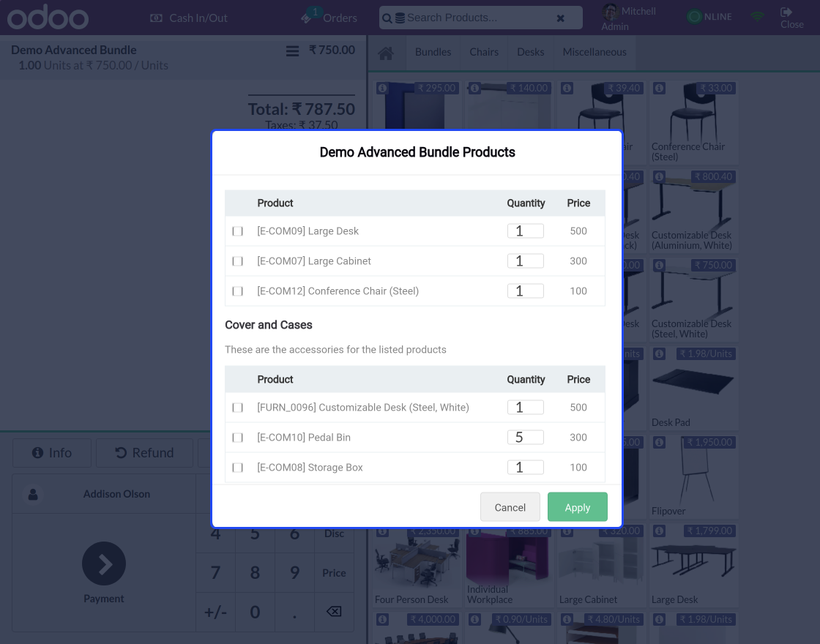The height and width of the screenshot is (644, 820).
Task: Open info for Conference Chair (Steel) ₹ 33.00
Action: click(660, 89)
